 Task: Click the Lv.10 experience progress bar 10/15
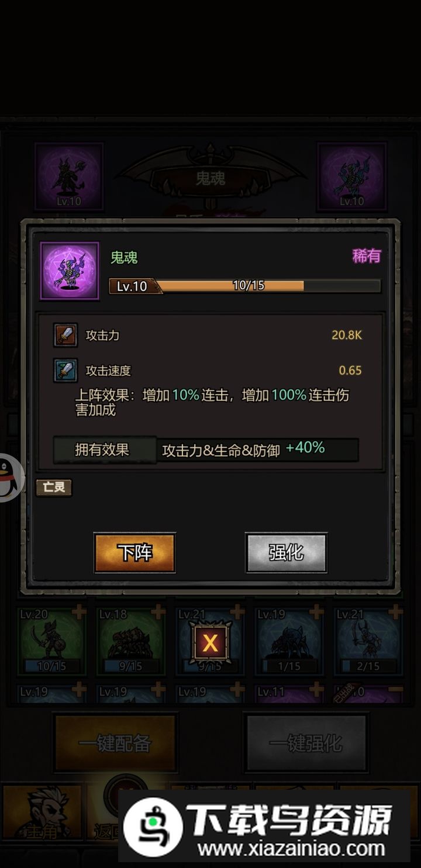click(245, 286)
